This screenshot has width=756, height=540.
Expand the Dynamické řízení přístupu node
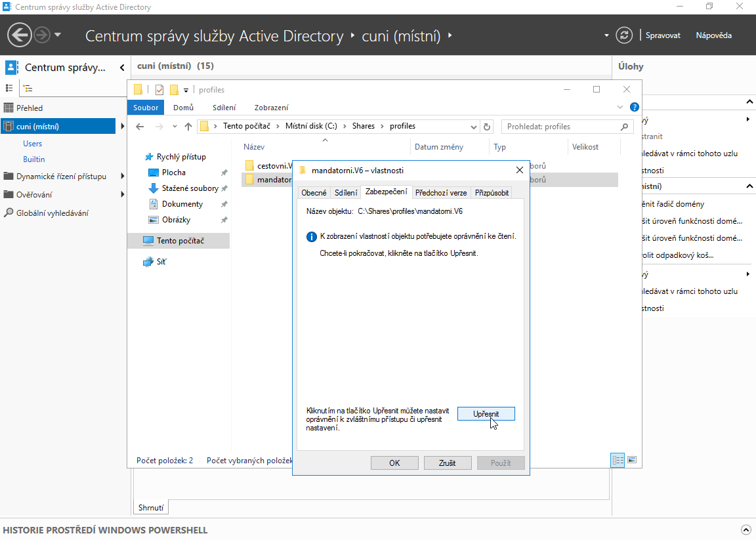pyautogui.click(x=122, y=177)
